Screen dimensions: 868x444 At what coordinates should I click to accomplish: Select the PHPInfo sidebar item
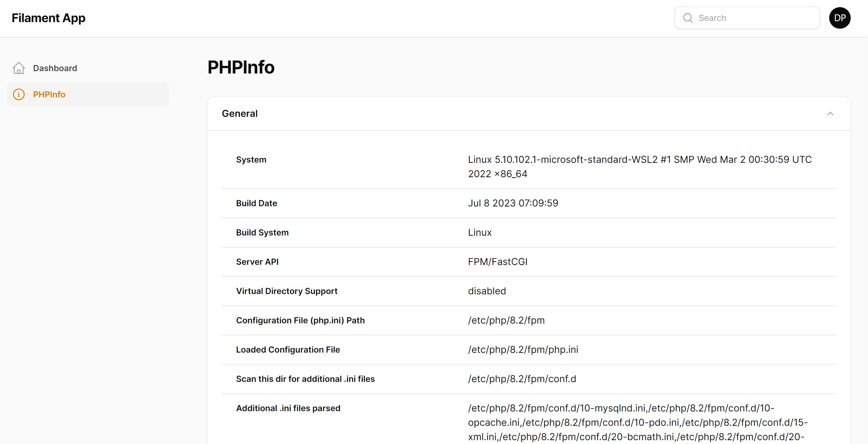click(88, 94)
